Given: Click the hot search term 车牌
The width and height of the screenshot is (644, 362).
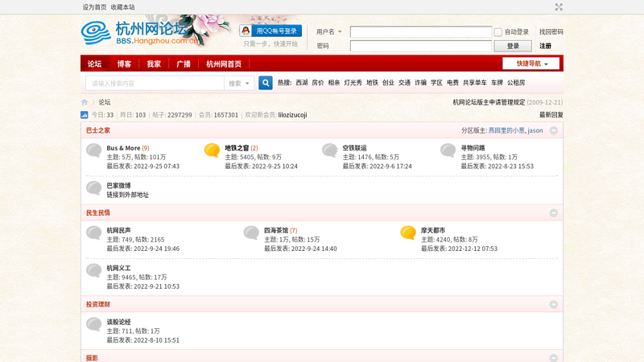Looking at the screenshot, I should (x=497, y=83).
